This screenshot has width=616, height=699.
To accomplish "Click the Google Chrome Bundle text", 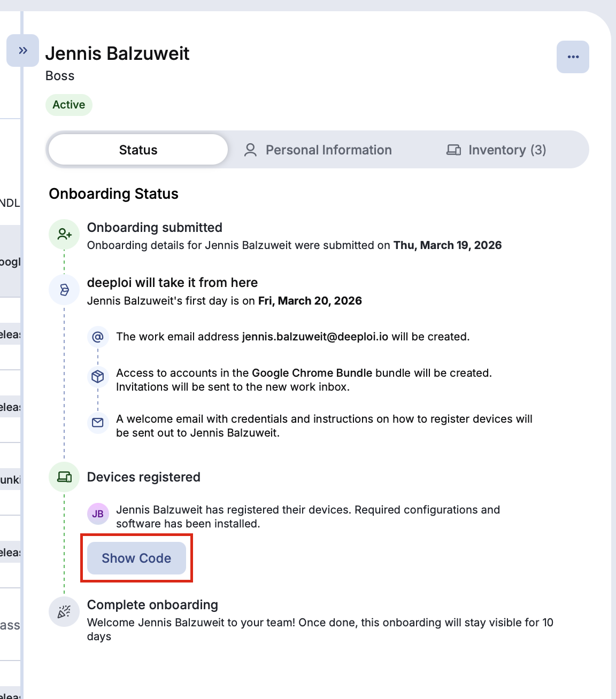I will coord(312,373).
